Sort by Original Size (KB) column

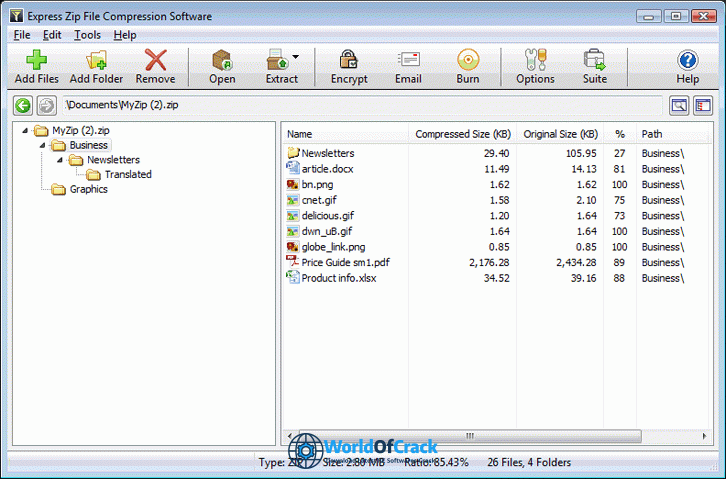560,134
